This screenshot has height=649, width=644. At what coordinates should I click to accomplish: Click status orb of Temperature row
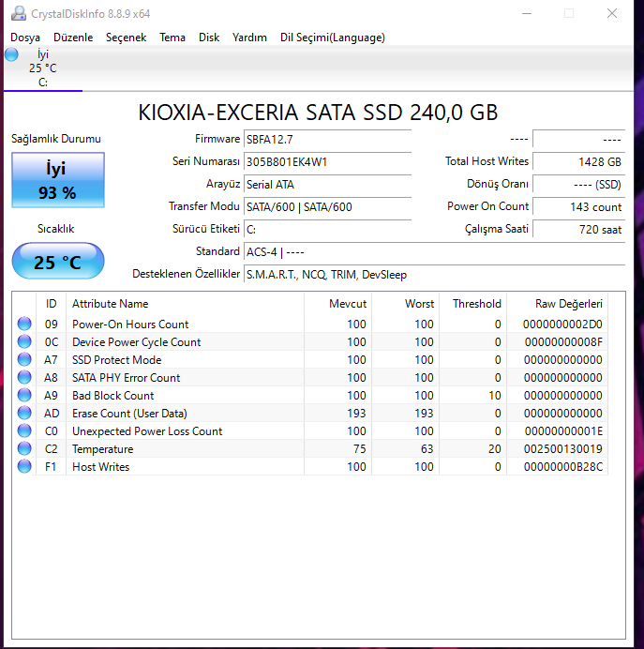(24, 448)
